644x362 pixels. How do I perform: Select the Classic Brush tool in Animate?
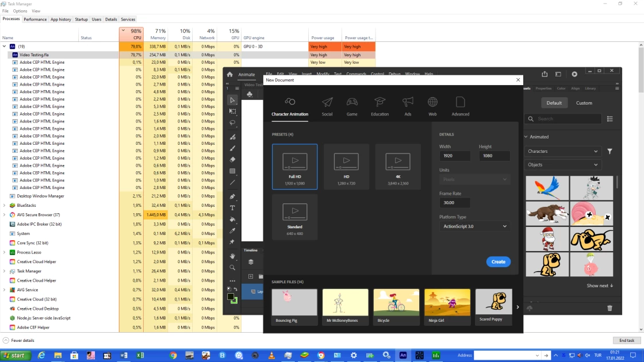(232, 148)
